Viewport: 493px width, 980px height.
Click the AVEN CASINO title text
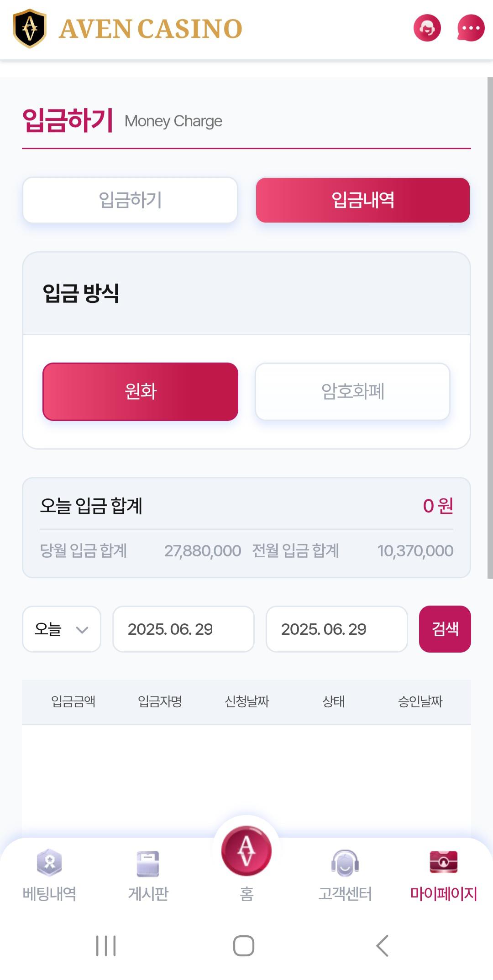151,29
